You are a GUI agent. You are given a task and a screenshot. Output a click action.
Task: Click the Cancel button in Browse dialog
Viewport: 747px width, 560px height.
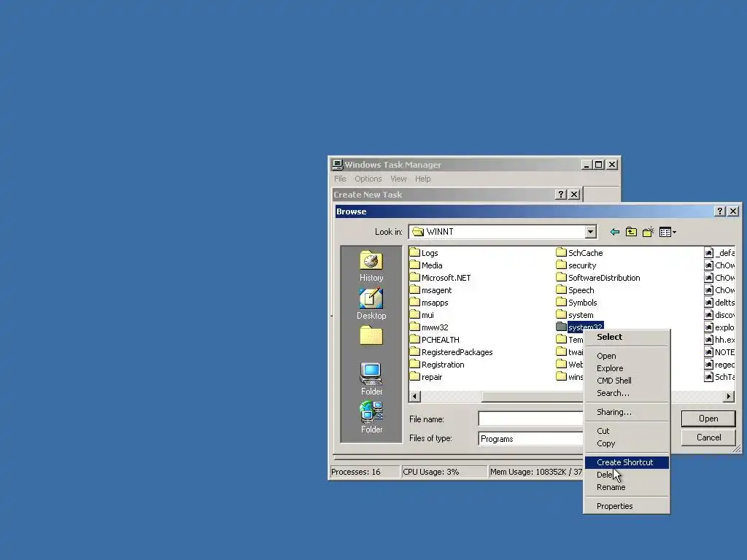708,437
